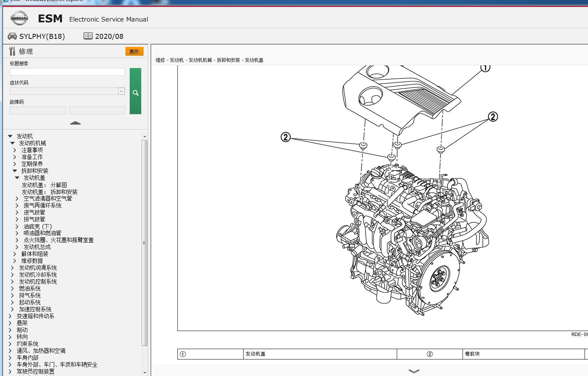
Task: Click the Nissan logo icon
Action: click(19, 18)
